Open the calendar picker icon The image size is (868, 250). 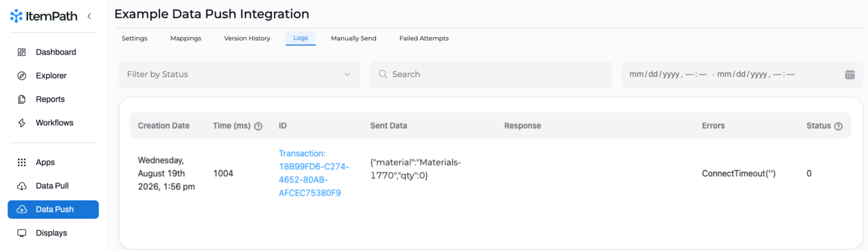point(850,74)
